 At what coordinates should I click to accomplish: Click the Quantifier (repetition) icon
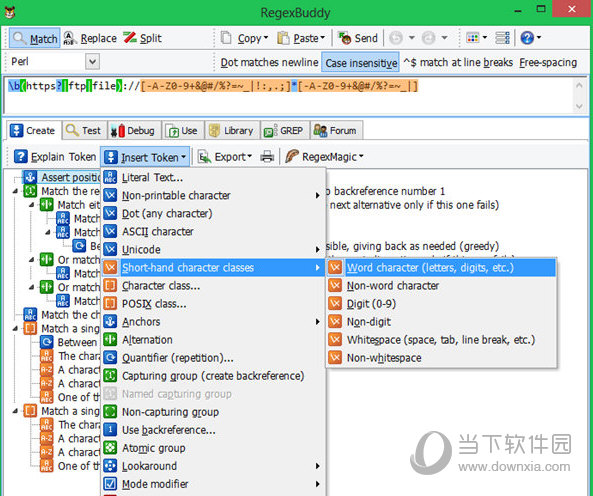pos(110,358)
